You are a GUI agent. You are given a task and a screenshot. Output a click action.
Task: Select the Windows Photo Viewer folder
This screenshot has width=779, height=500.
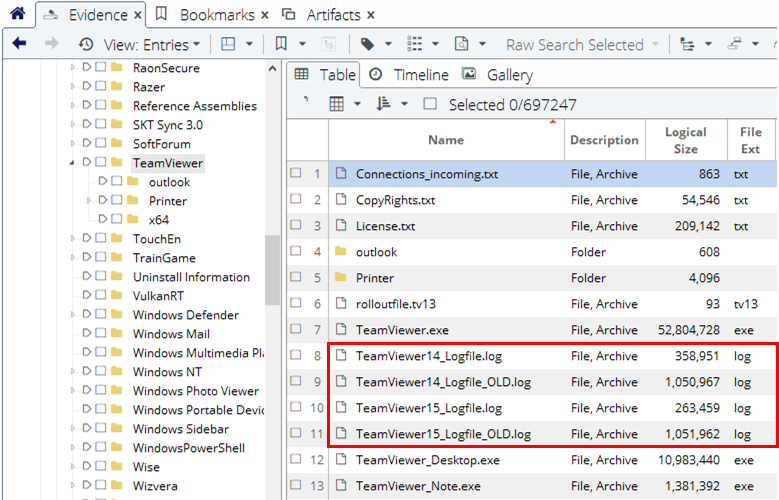196,391
